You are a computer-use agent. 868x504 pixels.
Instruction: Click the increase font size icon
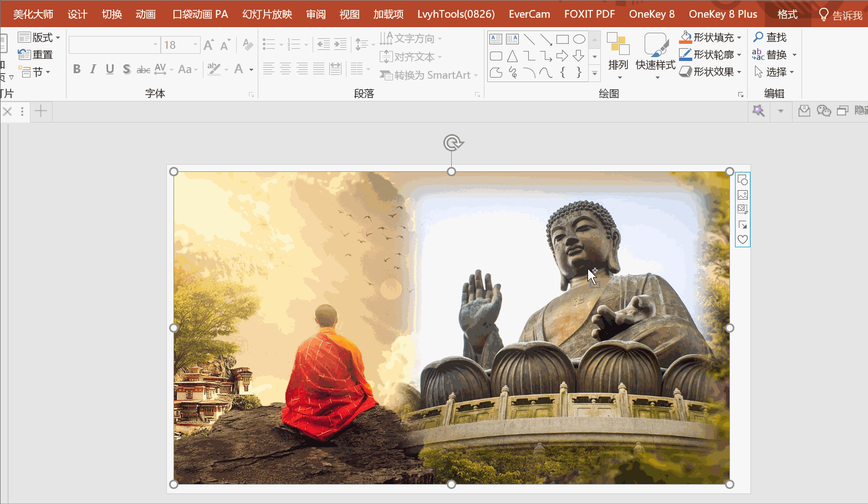pyautogui.click(x=209, y=45)
